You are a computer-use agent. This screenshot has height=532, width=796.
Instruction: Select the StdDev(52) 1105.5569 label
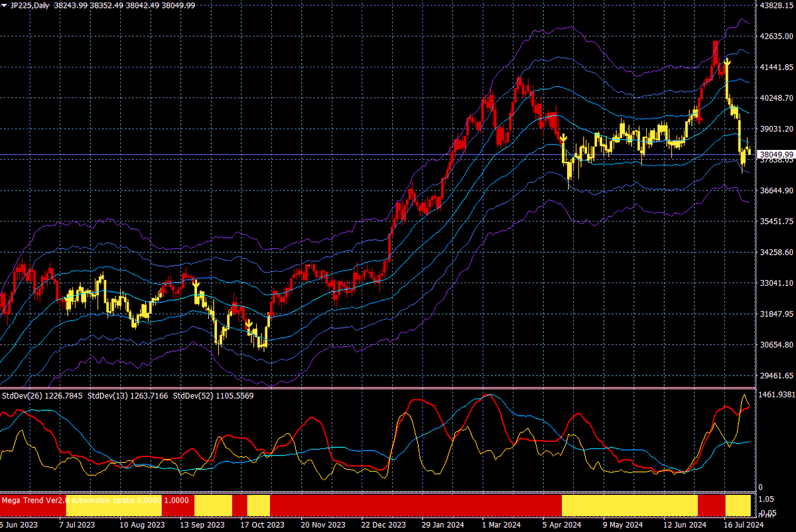(214, 395)
